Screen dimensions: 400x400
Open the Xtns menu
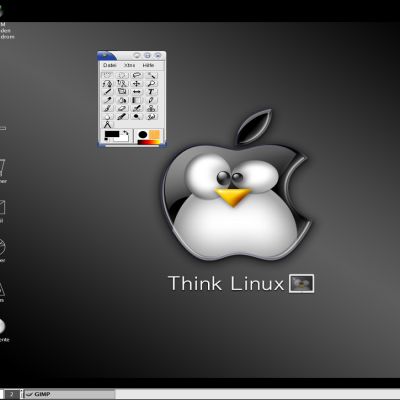[129, 65]
